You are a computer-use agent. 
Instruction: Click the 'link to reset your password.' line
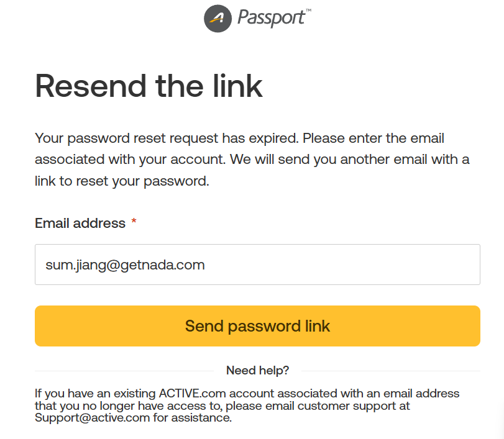click(x=122, y=181)
